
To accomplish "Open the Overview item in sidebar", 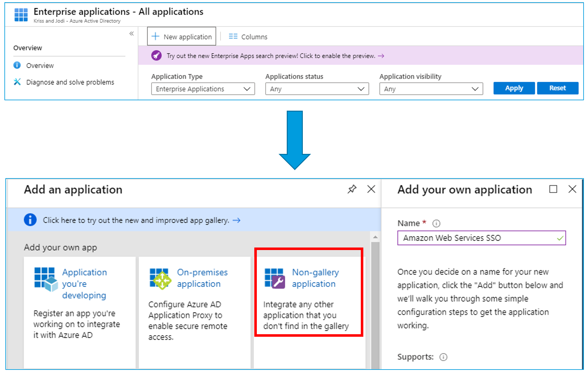I will tap(40, 66).
